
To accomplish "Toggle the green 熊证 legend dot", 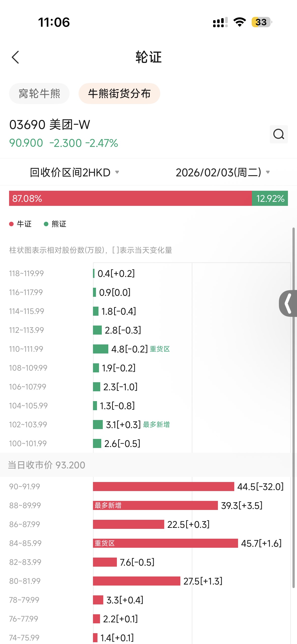I will (46, 224).
